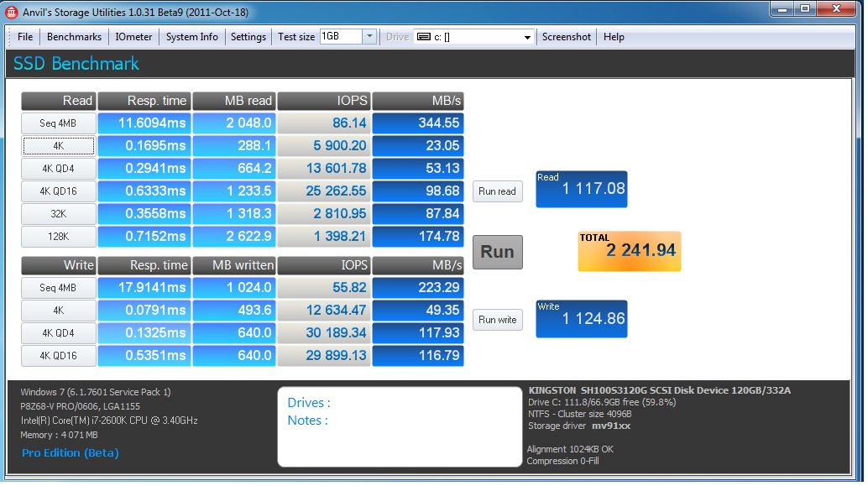The width and height of the screenshot is (868, 486).
Task: Click the Write score box 1 124.86
Action: click(x=582, y=320)
